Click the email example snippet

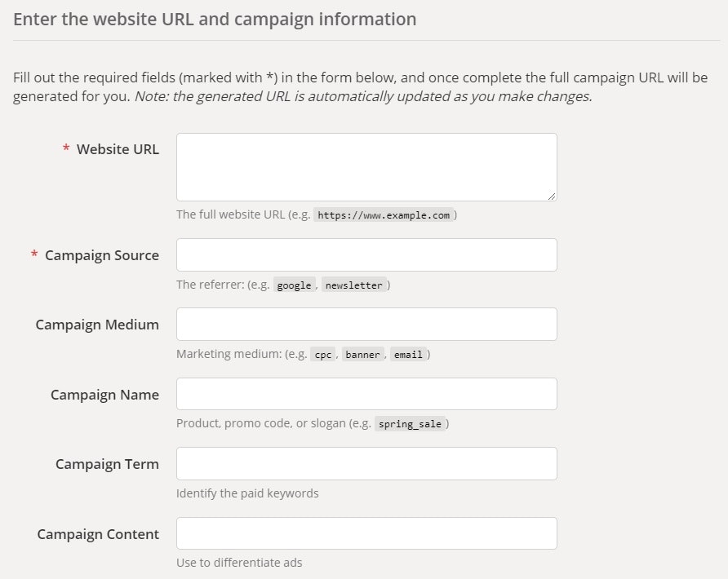pos(408,354)
